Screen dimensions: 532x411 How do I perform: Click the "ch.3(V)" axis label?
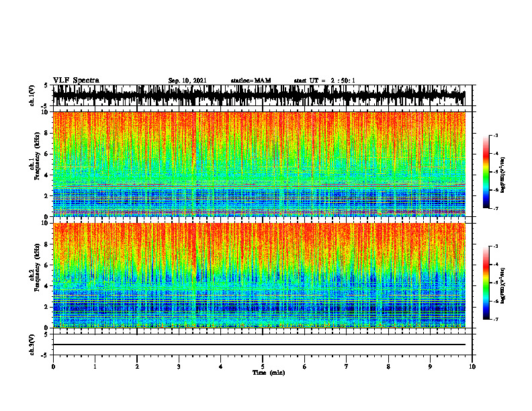click(32, 345)
